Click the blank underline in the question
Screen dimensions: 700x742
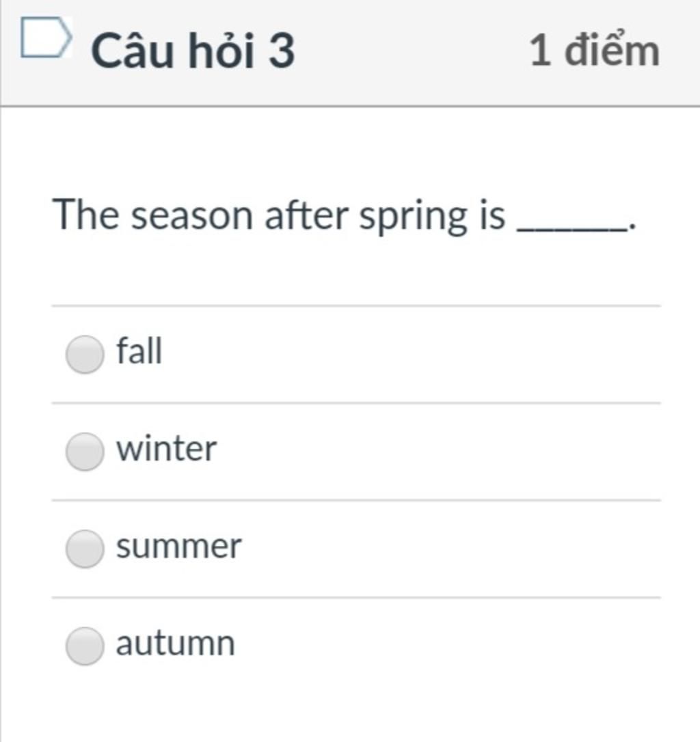pyautogui.click(x=571, y=230)
